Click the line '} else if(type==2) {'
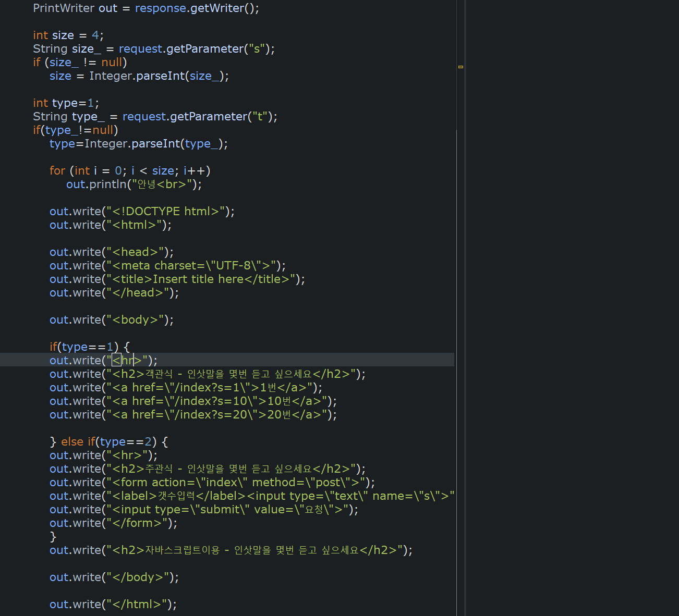Image resolution: width=679 pixels, height=616 pixels. (x=109, y=442)
